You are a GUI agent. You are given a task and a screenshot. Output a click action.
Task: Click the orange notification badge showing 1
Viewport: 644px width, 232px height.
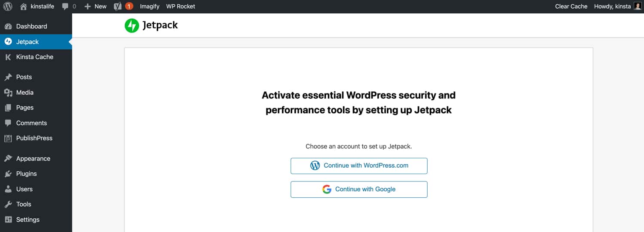(x=129, y=6)
